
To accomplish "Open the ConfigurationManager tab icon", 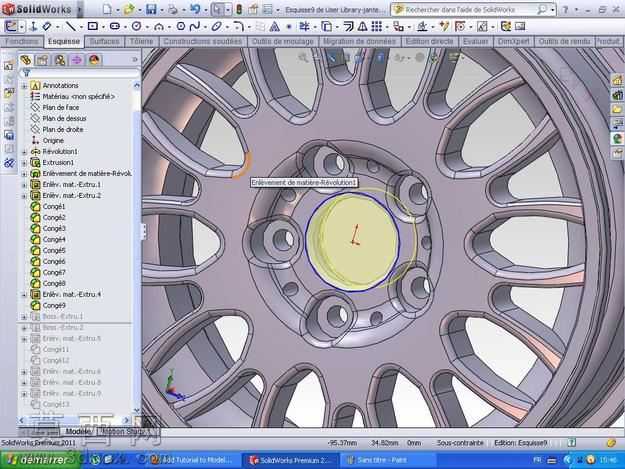I will (60, 60).
